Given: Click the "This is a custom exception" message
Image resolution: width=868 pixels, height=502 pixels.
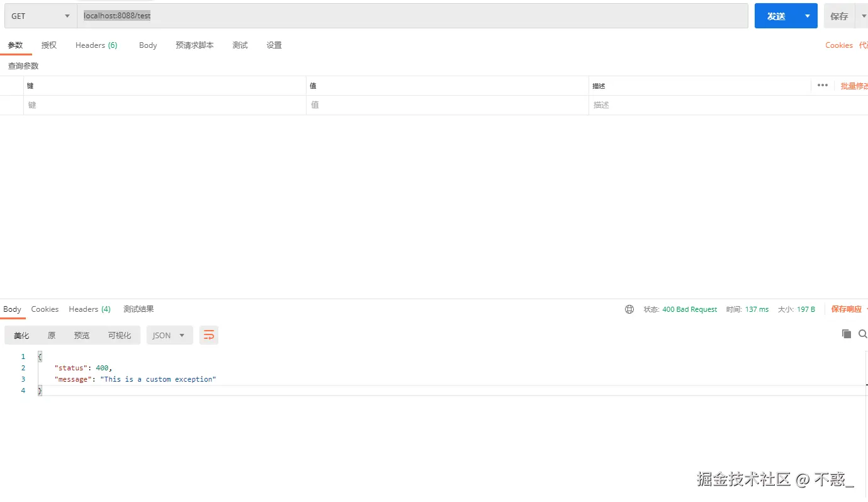Looking at the screenshot, I should (158, 379).
